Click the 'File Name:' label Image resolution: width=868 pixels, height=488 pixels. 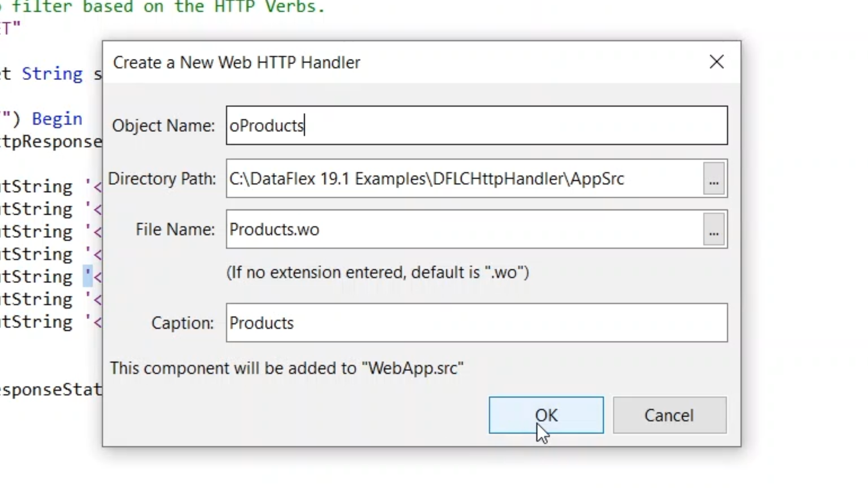click(175, 230)
